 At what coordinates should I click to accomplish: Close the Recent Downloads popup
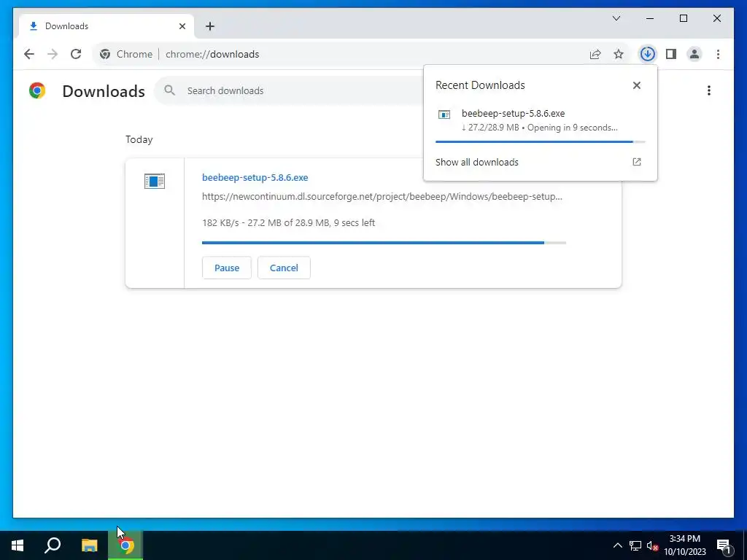pos(636,85)
